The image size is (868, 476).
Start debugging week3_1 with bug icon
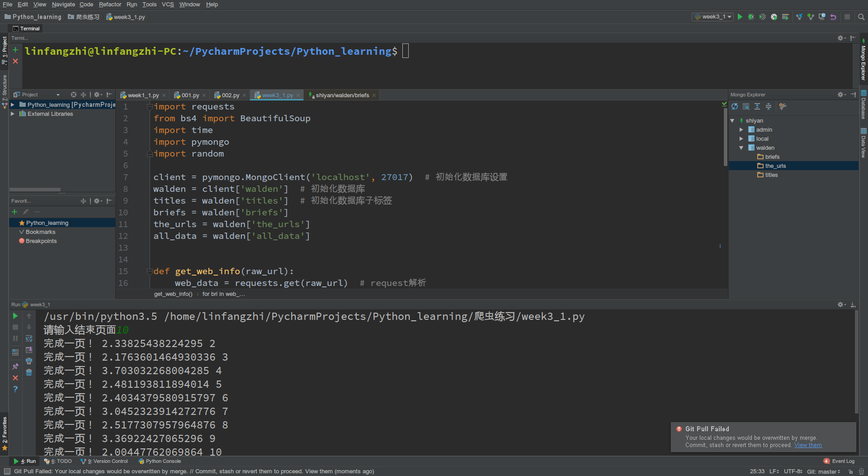[751, 17]
